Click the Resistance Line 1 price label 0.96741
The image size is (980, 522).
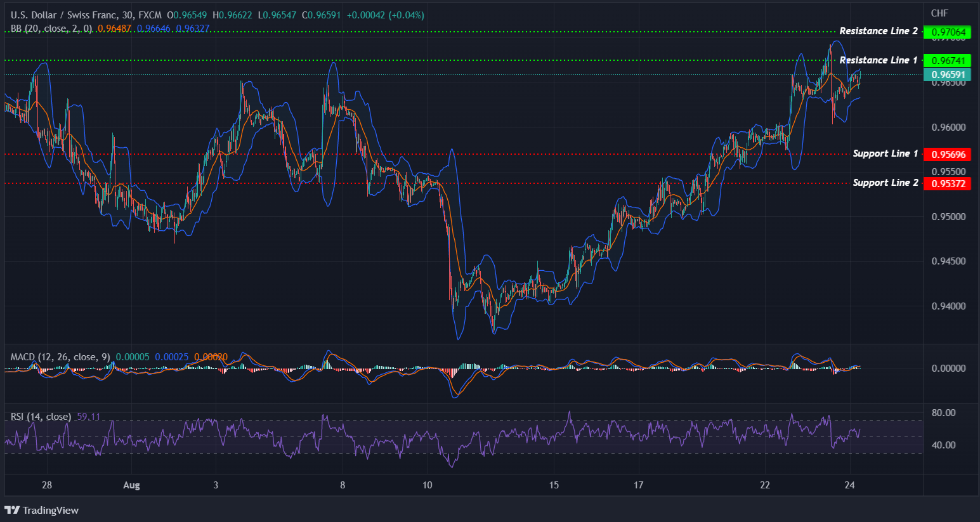coord(948,60)
